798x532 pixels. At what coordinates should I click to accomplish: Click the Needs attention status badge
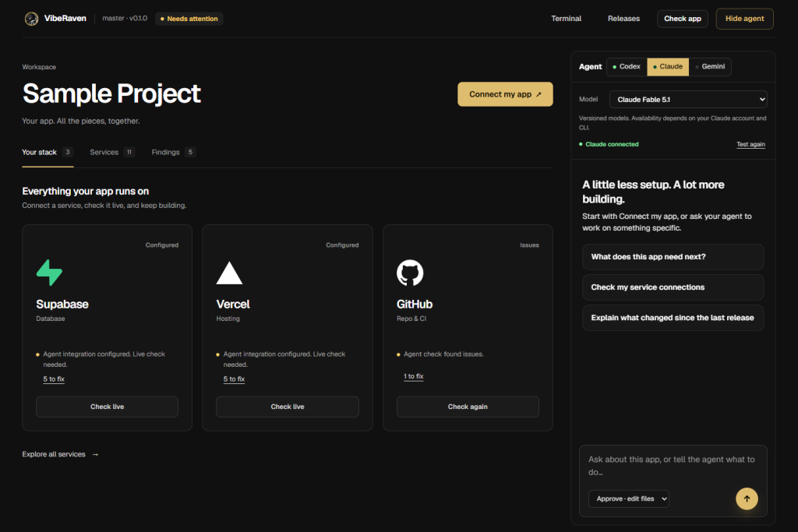[189, 19]
